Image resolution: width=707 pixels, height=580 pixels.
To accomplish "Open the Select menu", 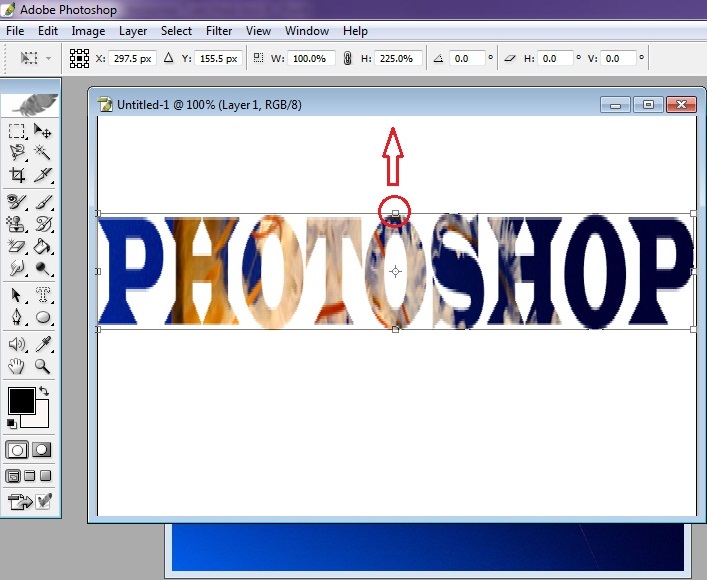I will coord(176,31).
